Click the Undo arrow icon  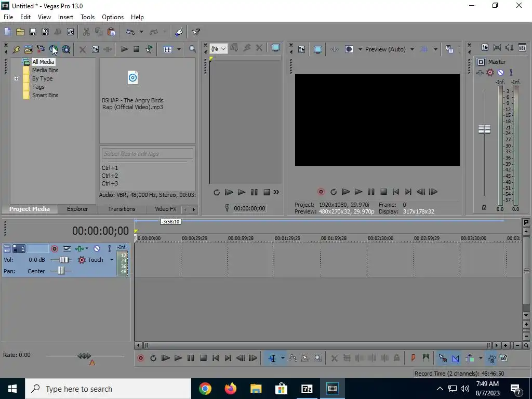tap(130, 32)
